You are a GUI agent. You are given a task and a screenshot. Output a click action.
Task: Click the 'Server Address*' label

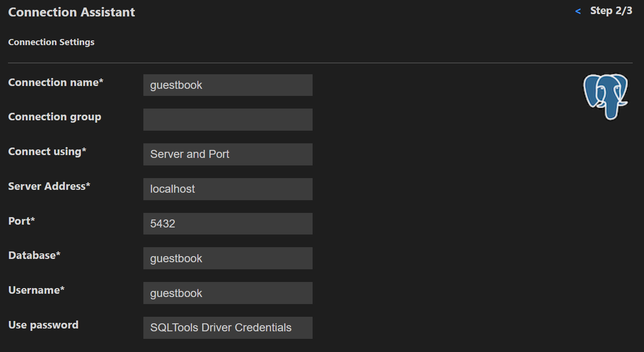(x=49, y=186)
